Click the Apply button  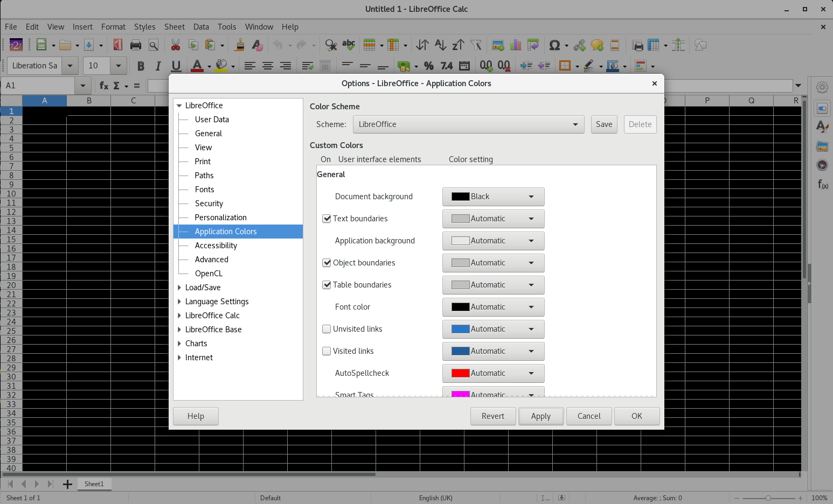tap(541, 416)
